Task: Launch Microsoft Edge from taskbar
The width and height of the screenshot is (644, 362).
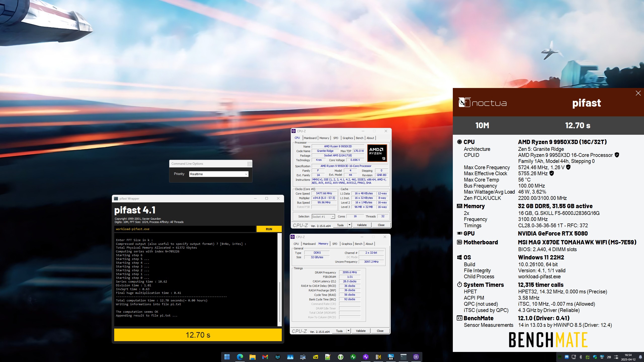Action: [x=240, y=357]
